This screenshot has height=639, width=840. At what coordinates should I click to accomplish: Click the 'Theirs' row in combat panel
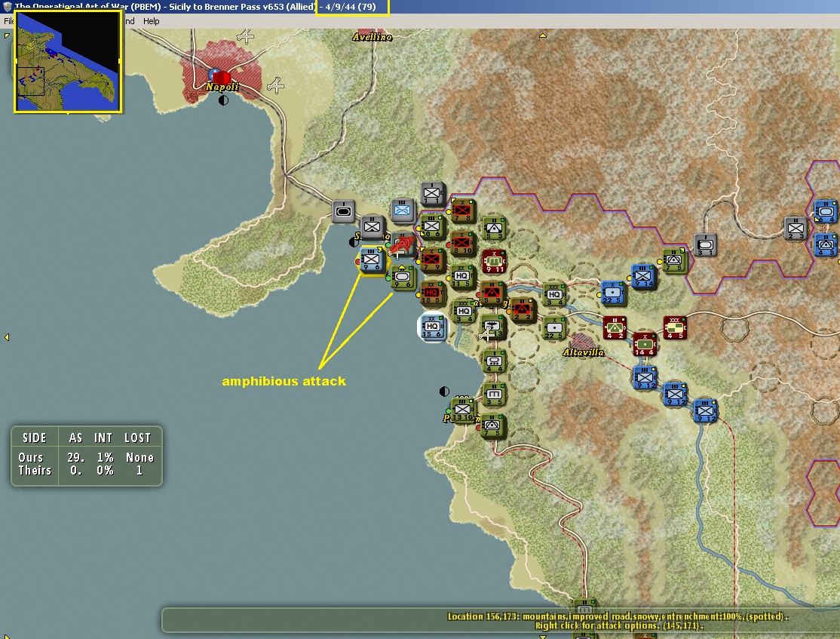[x=86, y=471]
